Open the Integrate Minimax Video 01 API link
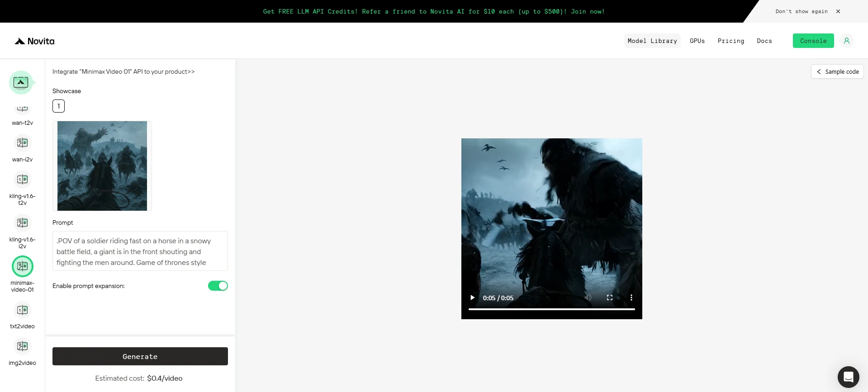This screenshot has width=868, height=392. pos(123,71)
